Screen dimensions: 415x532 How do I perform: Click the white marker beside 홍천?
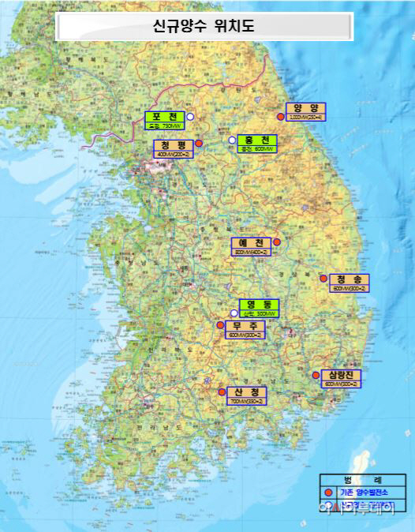[232, 140]
